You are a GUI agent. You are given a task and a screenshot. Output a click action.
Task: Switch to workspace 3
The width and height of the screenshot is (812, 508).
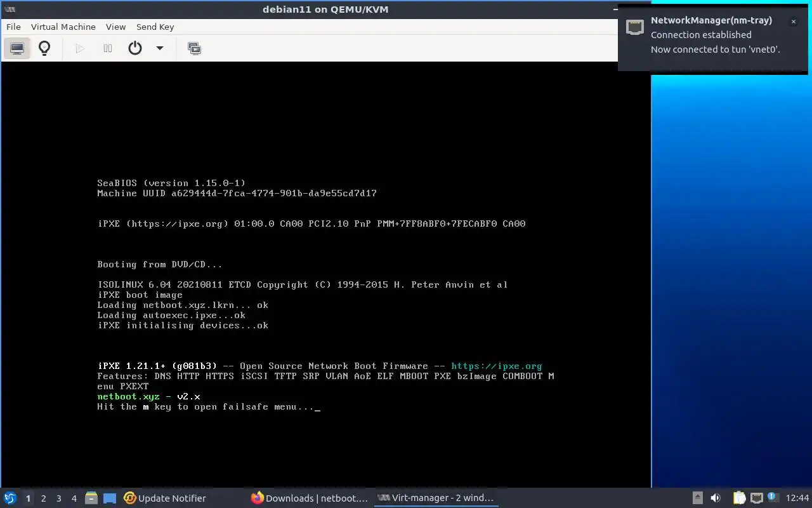[x=58, y=498]
